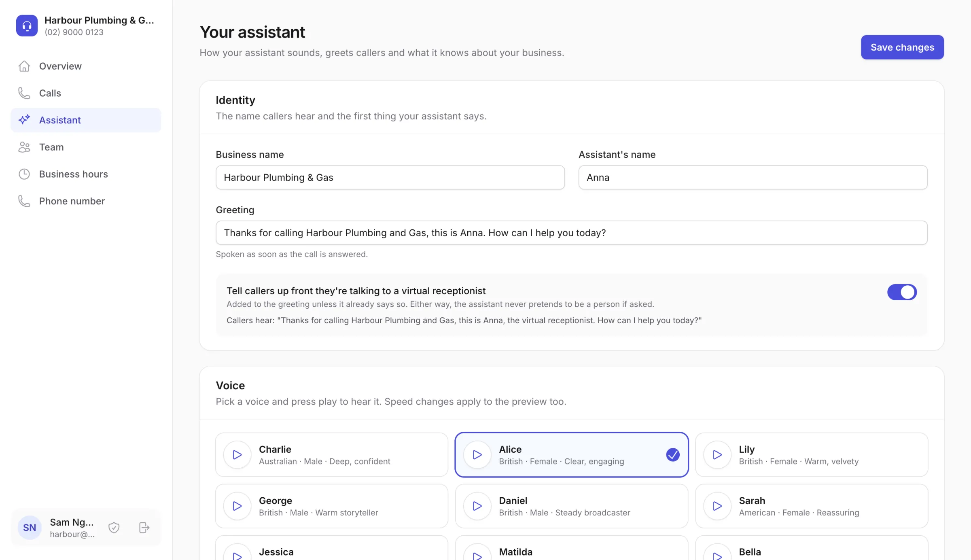This screenshot has height=560, width=971.
Task: Open the Calls page
Action: coord(86,93)
